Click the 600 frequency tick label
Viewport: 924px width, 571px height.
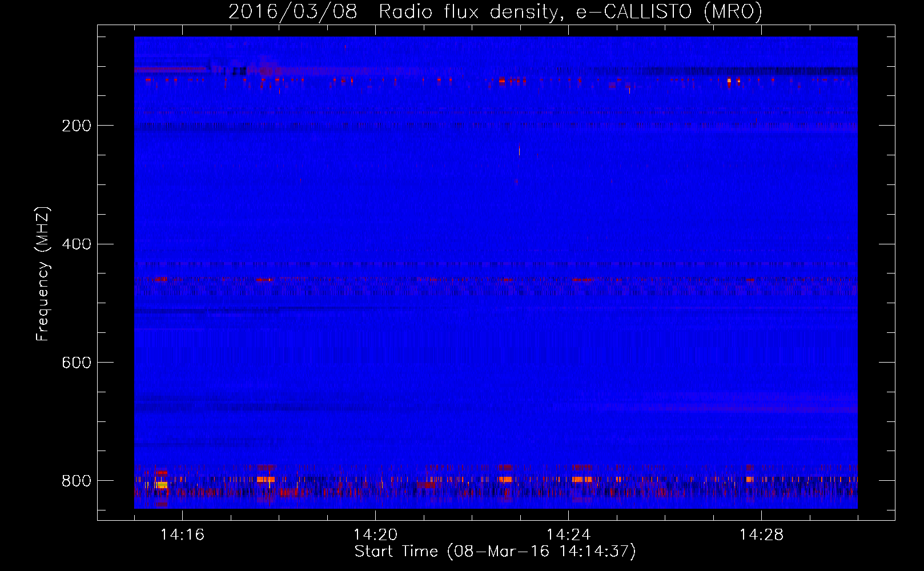77,363
